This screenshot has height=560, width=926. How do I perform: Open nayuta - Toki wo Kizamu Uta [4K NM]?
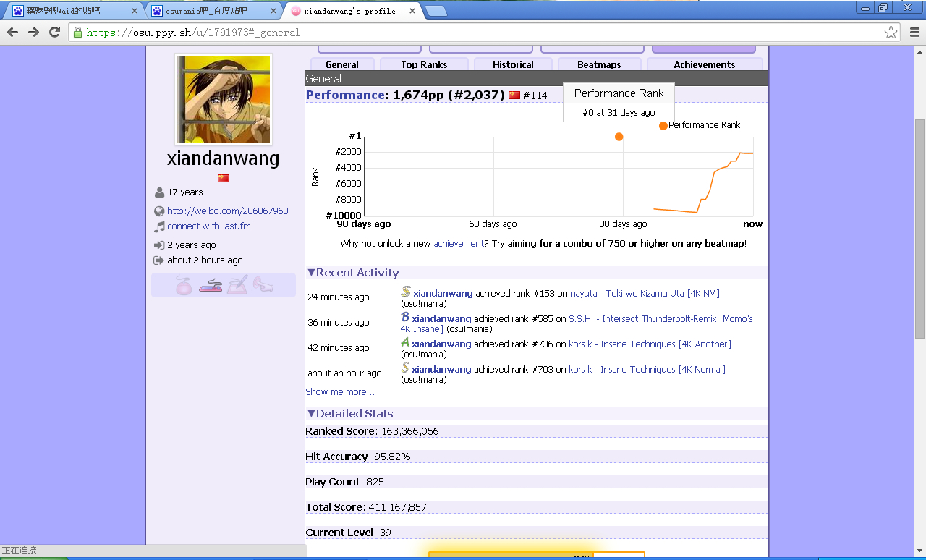coord(645,293)
